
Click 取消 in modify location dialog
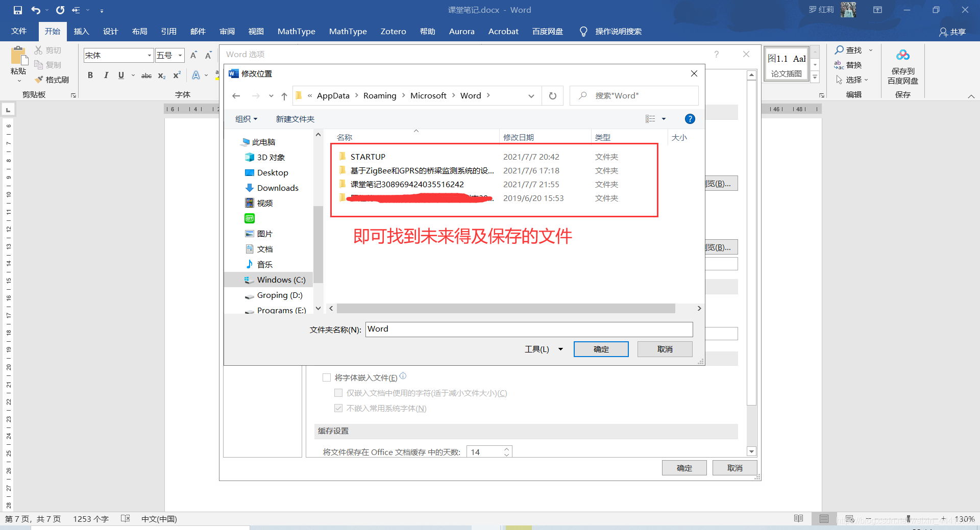(665, 349)
